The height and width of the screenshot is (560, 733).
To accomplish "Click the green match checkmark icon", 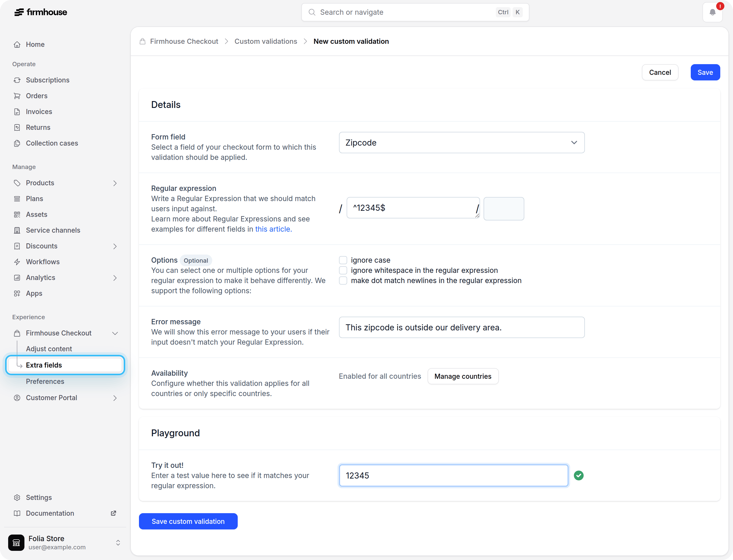I will (x=579, y=476).
